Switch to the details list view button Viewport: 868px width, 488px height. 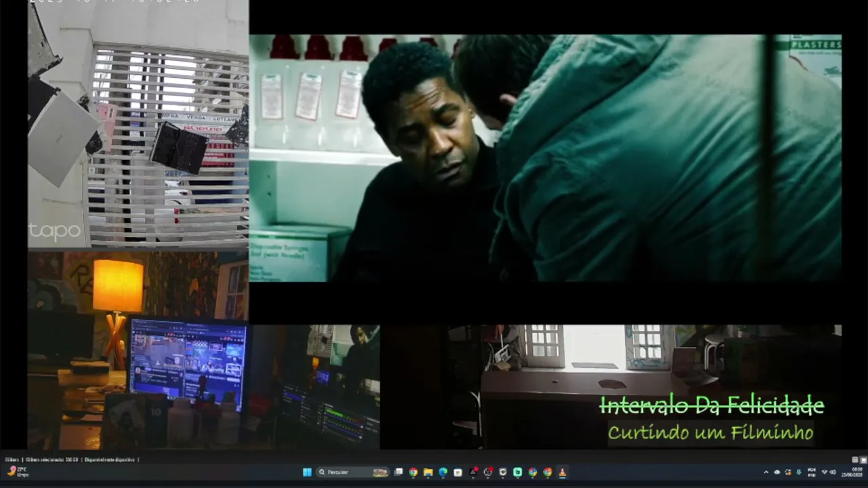855,460
